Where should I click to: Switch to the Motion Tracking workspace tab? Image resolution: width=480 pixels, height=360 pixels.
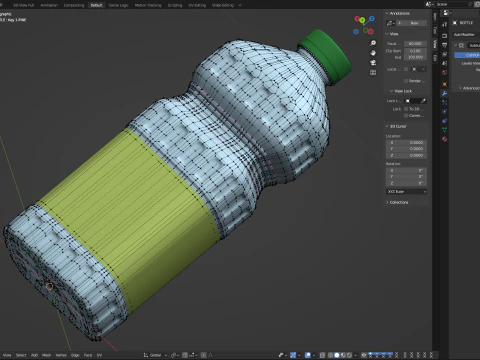pyautogui.click(x=148, y=5)
